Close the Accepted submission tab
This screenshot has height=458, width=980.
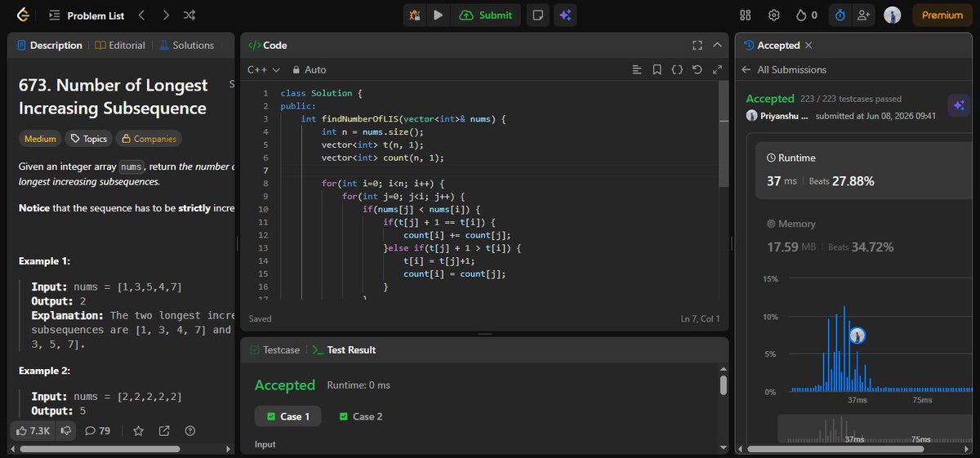[x=808, y=46]
